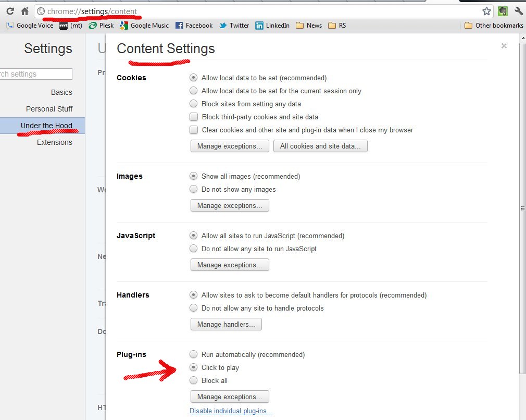526x420 pixels.
Task: Click the search settings input field
Action: point(35,74)
